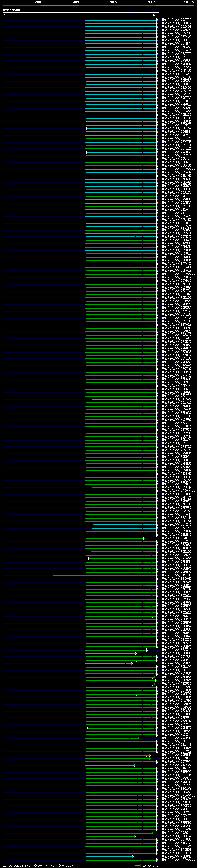The width and height of the screenshot is (197, 868).
Task: Select hit label UniRef100_Q0QFR7
Action: pos(177,694)
